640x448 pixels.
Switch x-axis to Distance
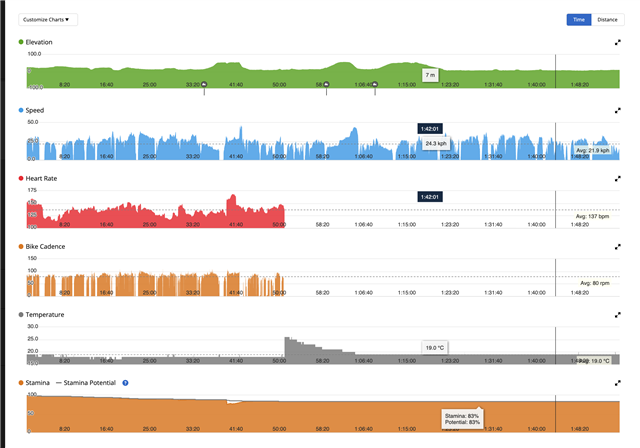point(607,19)
